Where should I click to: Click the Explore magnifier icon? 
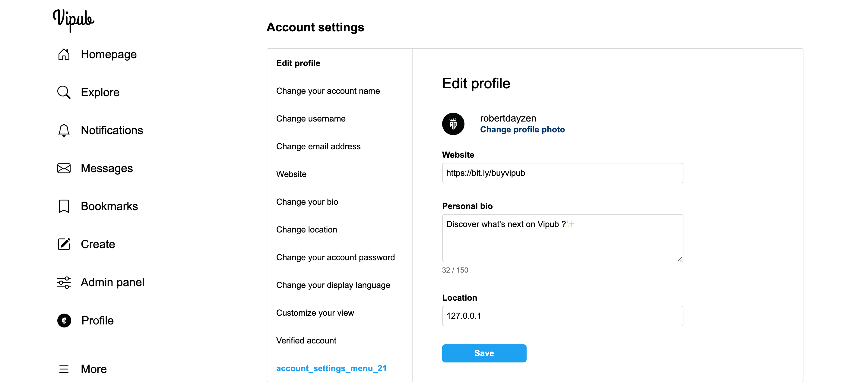point(64,92)
